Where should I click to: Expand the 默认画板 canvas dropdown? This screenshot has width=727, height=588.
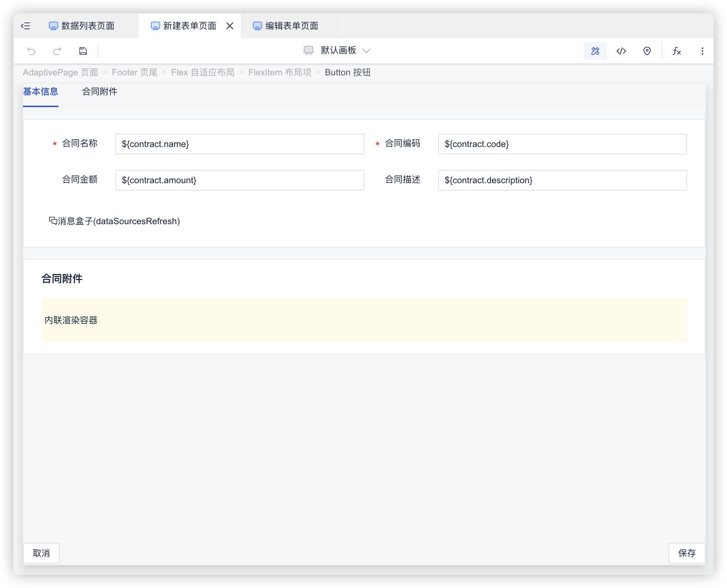coord(337,51)
